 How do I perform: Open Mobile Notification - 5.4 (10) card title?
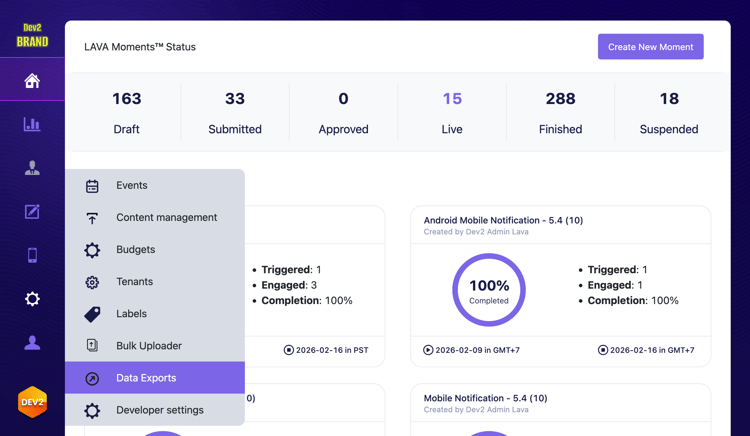coord(485,398)
